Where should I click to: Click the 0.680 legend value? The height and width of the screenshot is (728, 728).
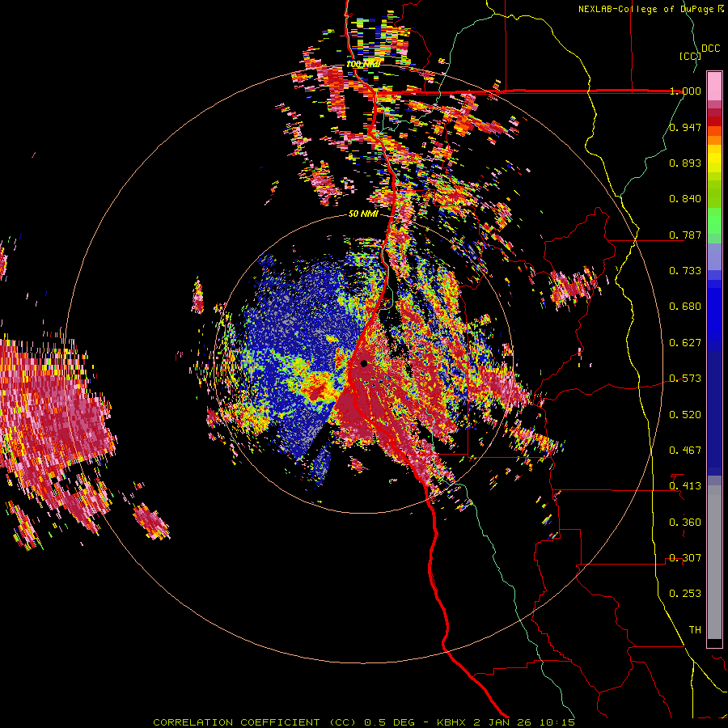click(x=685, y=307)
